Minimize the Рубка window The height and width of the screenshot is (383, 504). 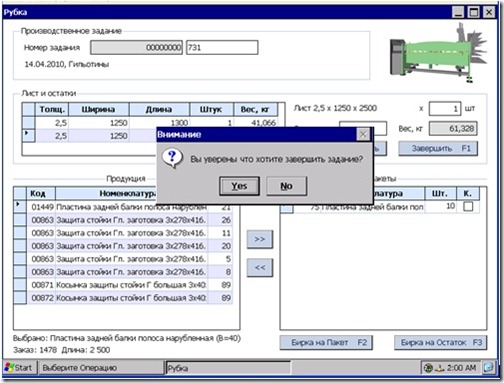coord(459,12)
